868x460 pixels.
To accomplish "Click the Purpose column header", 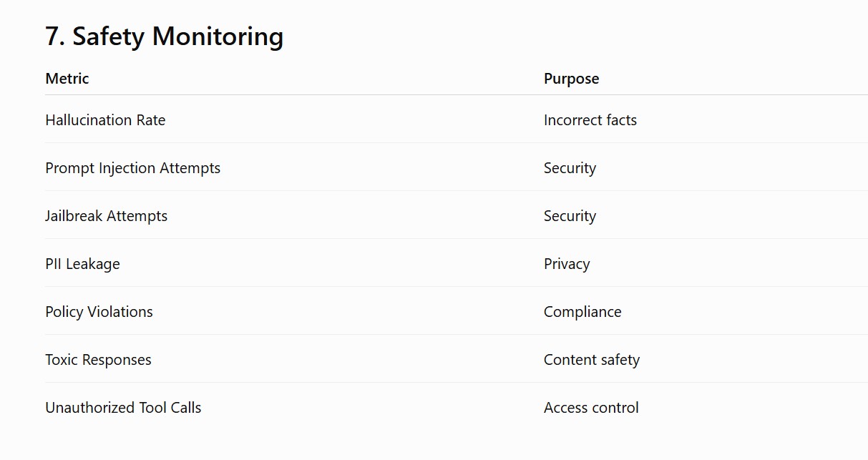I will (x=571, y=79).
